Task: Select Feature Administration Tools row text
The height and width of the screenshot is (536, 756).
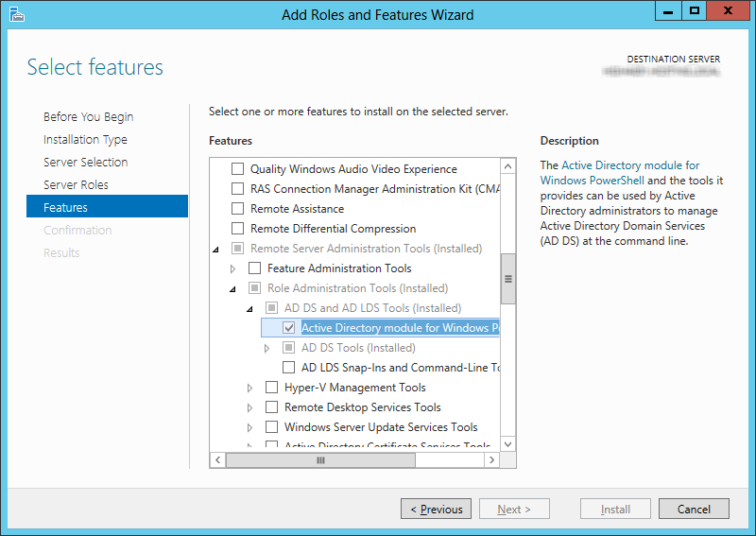Action: pos(339,268)
